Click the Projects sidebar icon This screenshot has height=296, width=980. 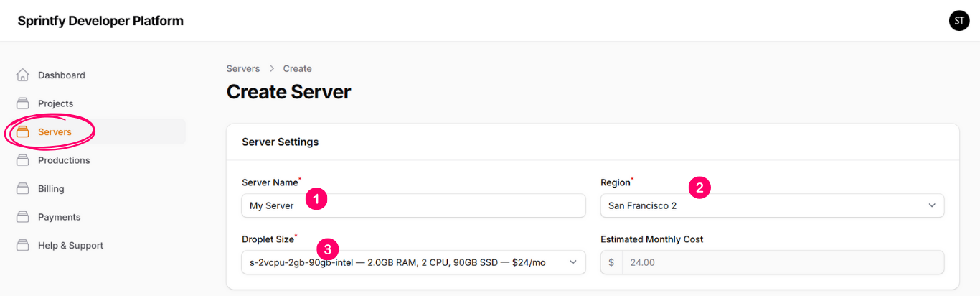click(x=23, y=103)
